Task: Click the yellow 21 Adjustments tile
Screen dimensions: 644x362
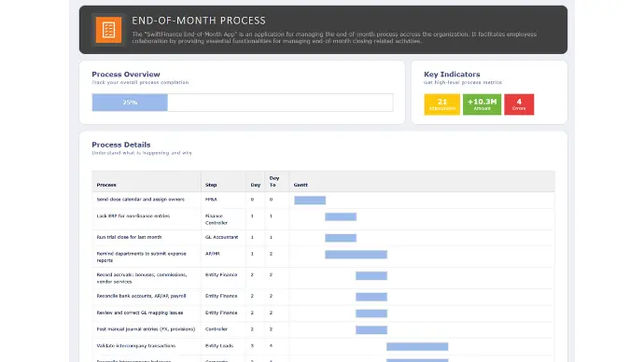Action: (x=441, y=104)
